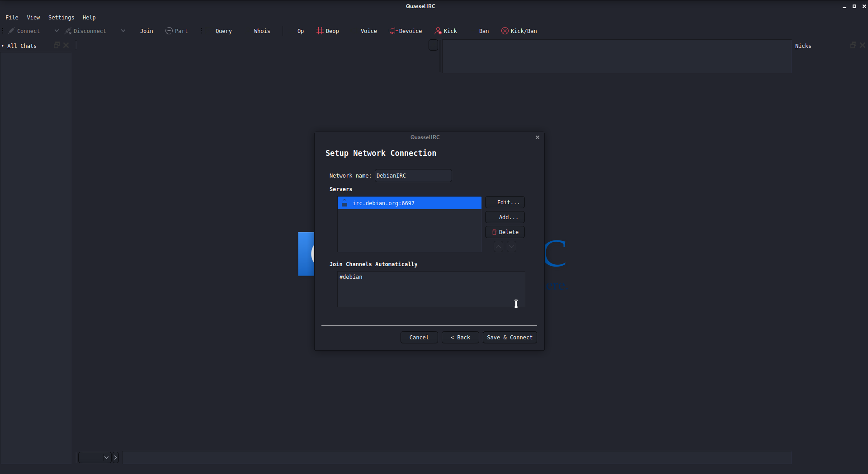The height and width of the screenshot is (474, 868).
Task: Expand the Disconnect dropdown arrow
Action: [x=123, y=31]
